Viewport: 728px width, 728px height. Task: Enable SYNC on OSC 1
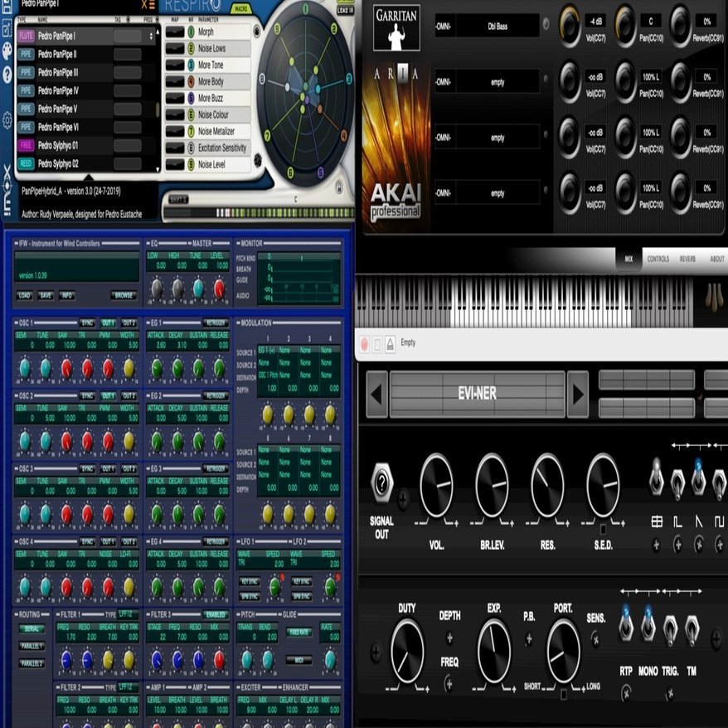coord(88,323)
